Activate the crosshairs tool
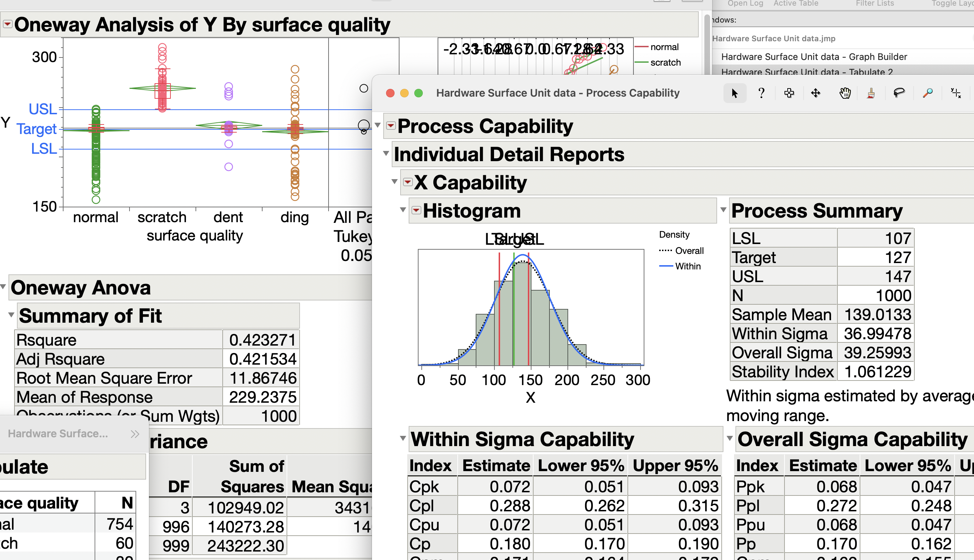 [x=956, y=93]
